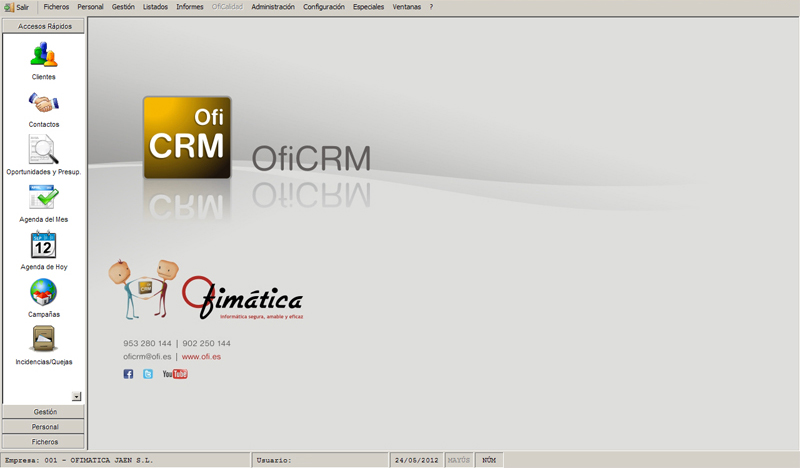The image size is (800, 468).
Task: Open the Administración menu
Action: (273, 7)
